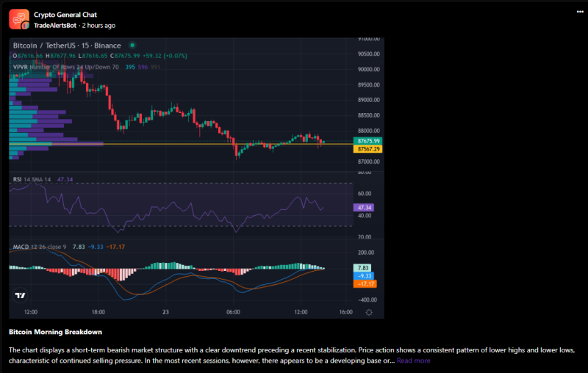
Task: Click the RSI 14 SMA 14 indicator label
Action: [x=32, y=179]
